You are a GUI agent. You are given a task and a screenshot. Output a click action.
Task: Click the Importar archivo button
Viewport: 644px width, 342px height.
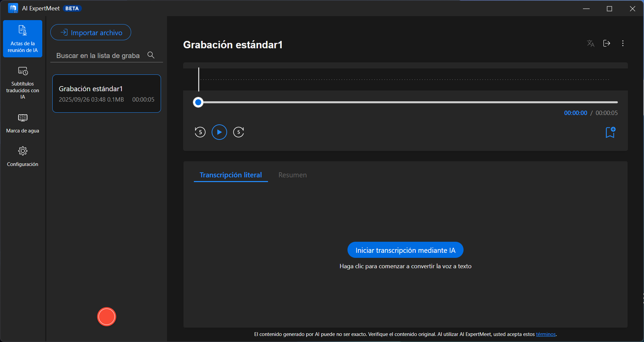click(91, 33)
